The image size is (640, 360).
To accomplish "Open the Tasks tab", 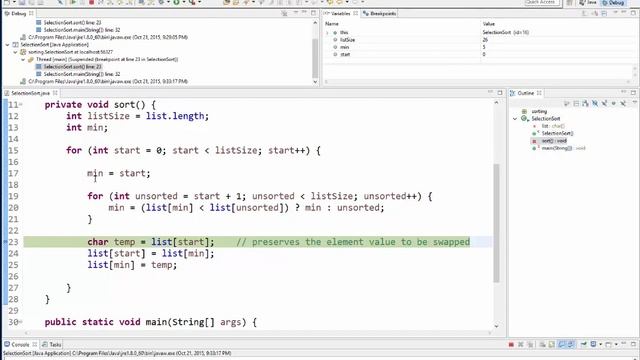I will (x=52, y=344).
